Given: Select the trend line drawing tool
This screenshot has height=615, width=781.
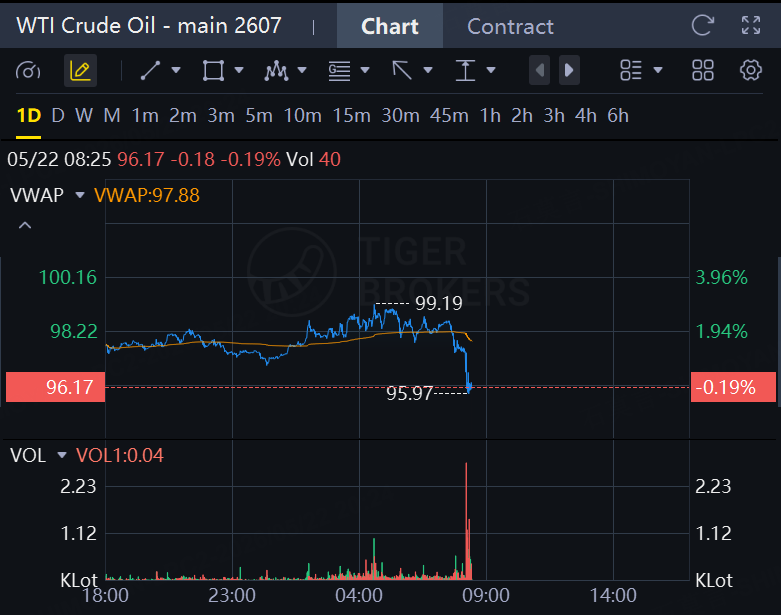Looking at the screenshot, I should pyautogui.click(x=150, y=71).
